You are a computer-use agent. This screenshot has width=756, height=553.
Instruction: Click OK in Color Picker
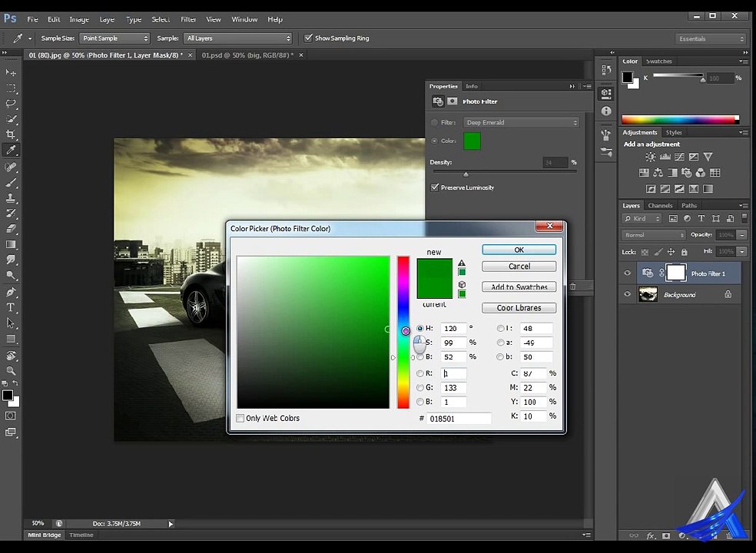(x=519, y=250)
